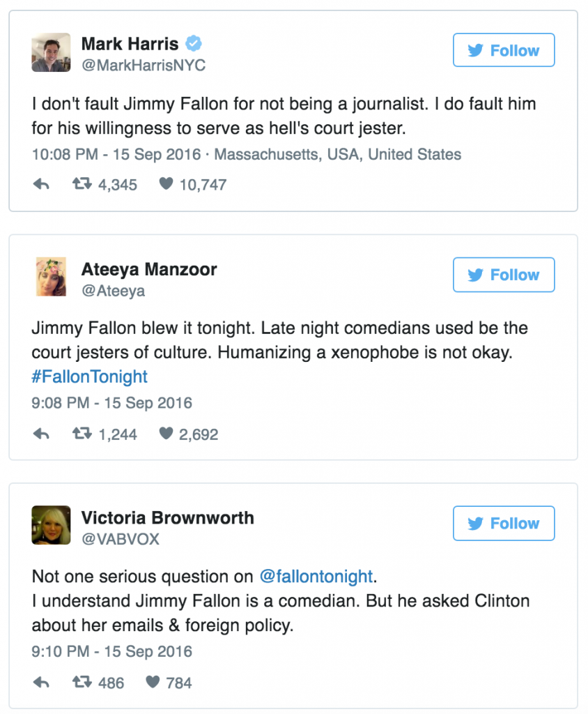Retweet Ateeya Manzoor's tweet

click(82, 434)
